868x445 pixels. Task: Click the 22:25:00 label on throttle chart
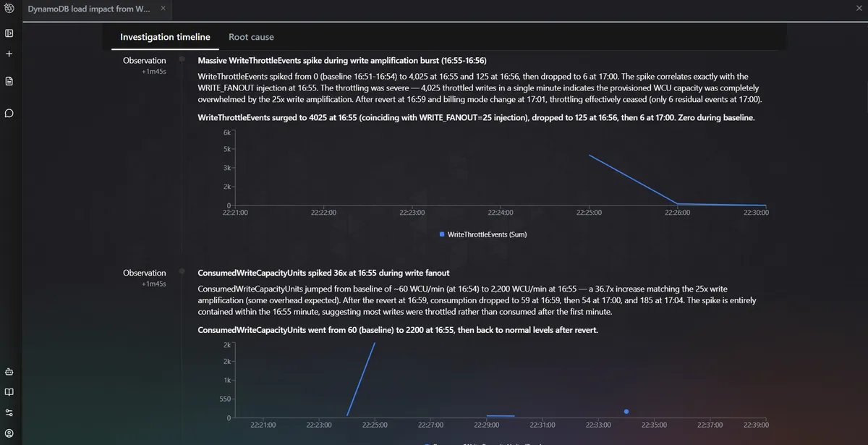coord(589,213)
